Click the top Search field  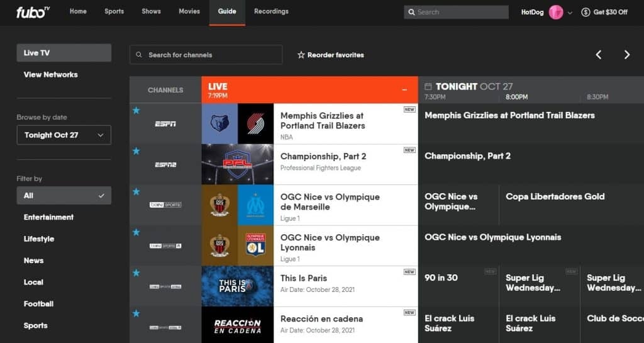456,13
